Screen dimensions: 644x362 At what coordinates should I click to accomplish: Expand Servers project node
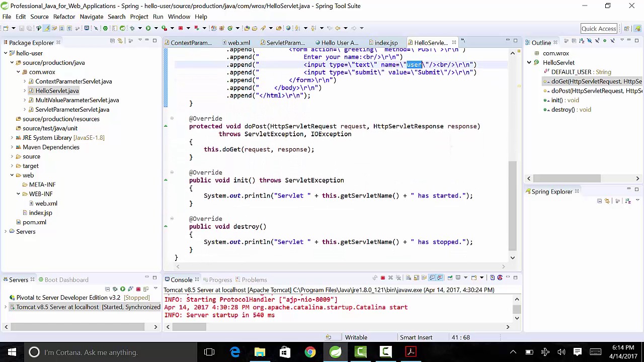6,232
